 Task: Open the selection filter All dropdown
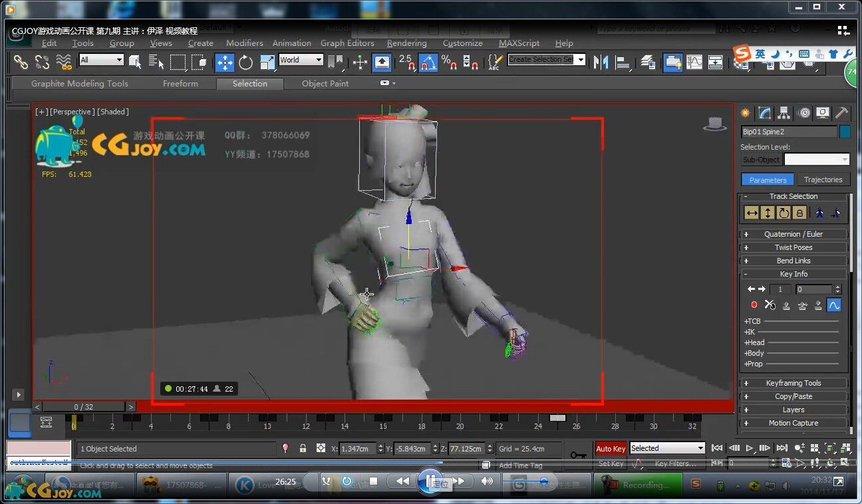[x=102, y=60]
